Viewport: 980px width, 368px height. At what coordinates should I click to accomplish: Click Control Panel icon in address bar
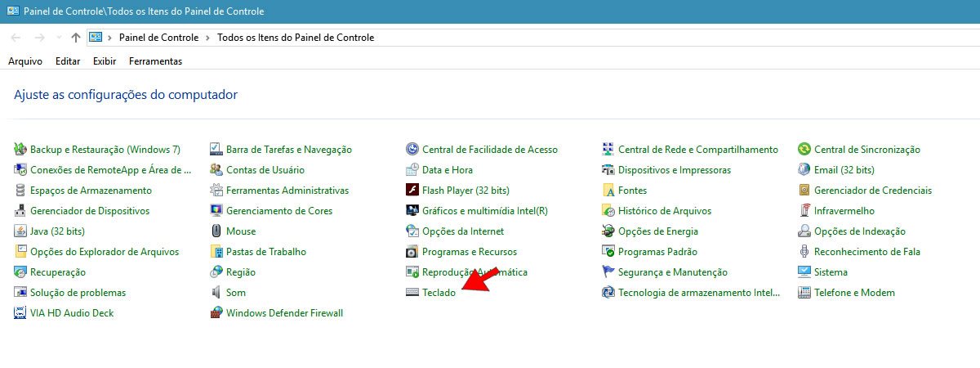[96, 38]
